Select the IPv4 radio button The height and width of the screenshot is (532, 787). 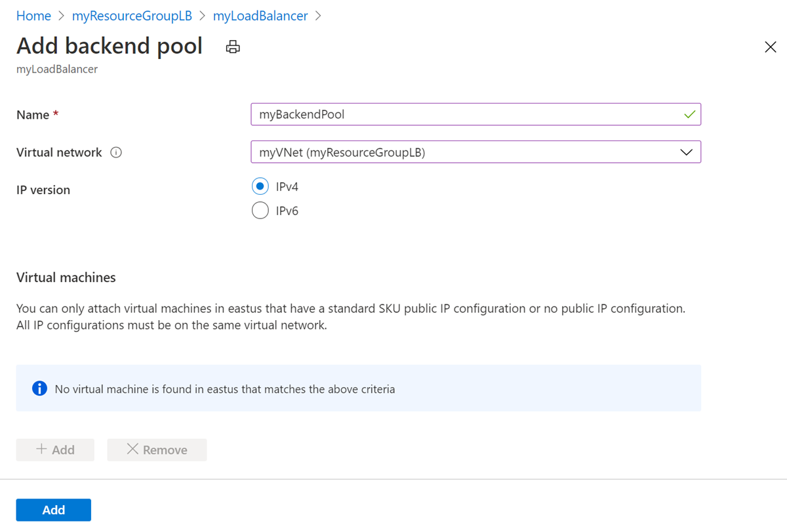260,186
